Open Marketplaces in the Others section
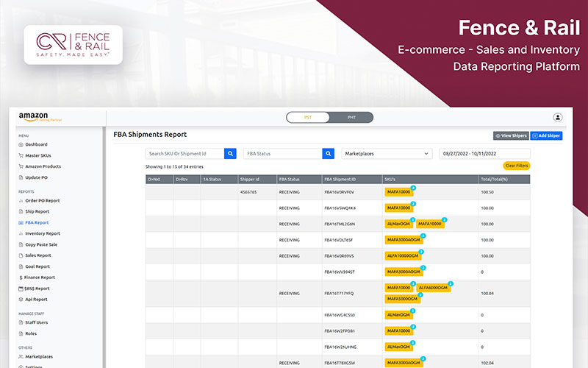 [39, 356]
